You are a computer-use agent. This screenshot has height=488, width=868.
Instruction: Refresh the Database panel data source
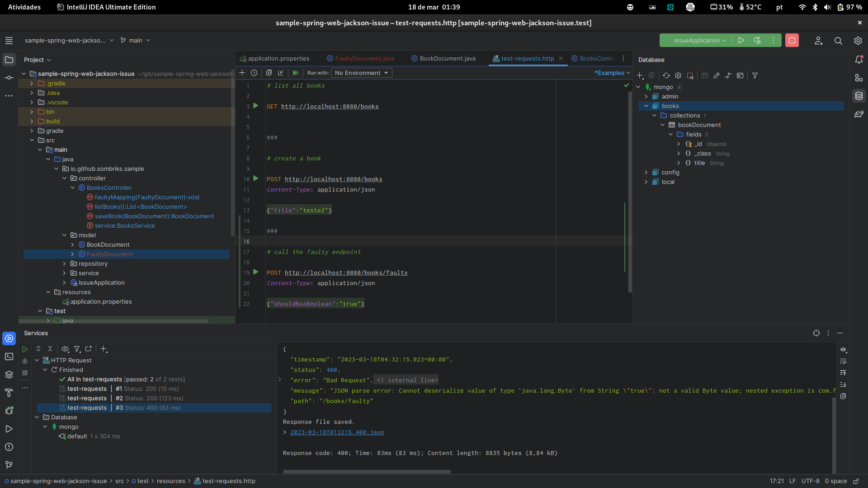(666, 75)
